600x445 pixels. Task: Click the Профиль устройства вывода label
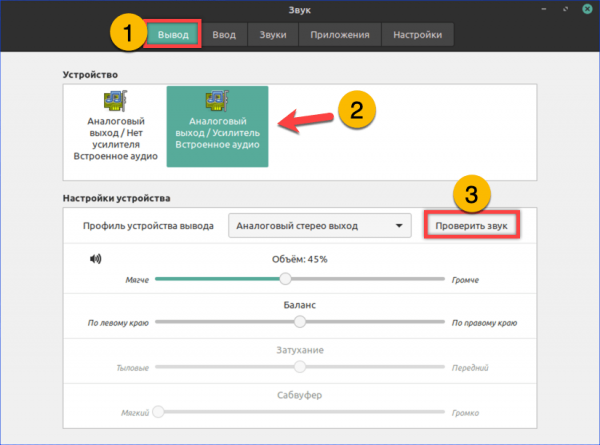(148, 226)
